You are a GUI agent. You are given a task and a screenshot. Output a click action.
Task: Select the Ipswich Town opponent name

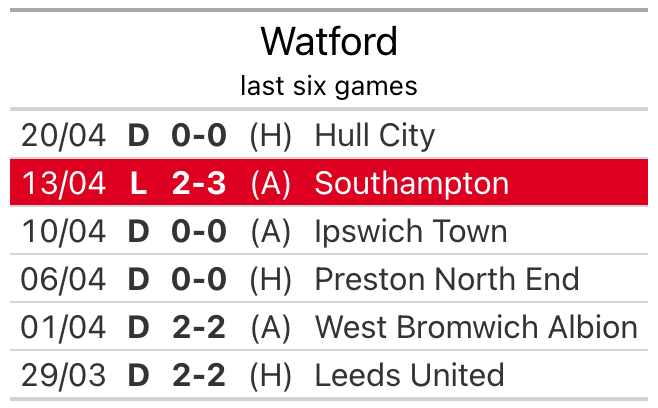[411, 232]
